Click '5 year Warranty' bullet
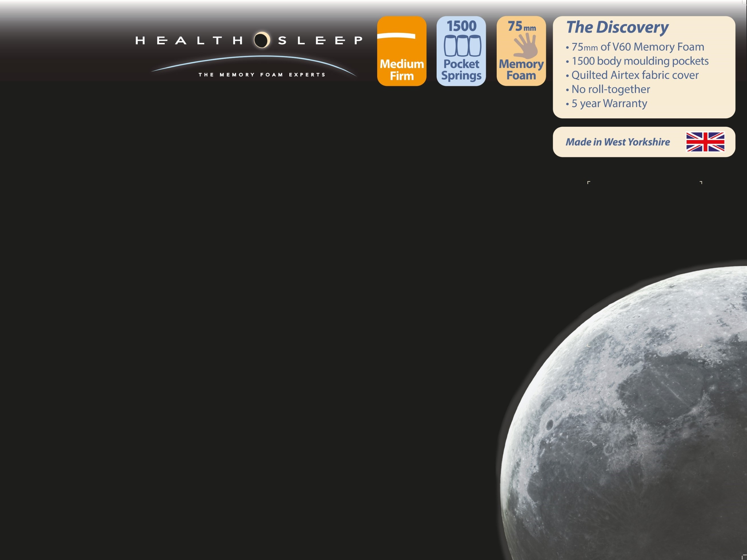The height and width of the screenshot is (560, 747). (x=606, y=104)
